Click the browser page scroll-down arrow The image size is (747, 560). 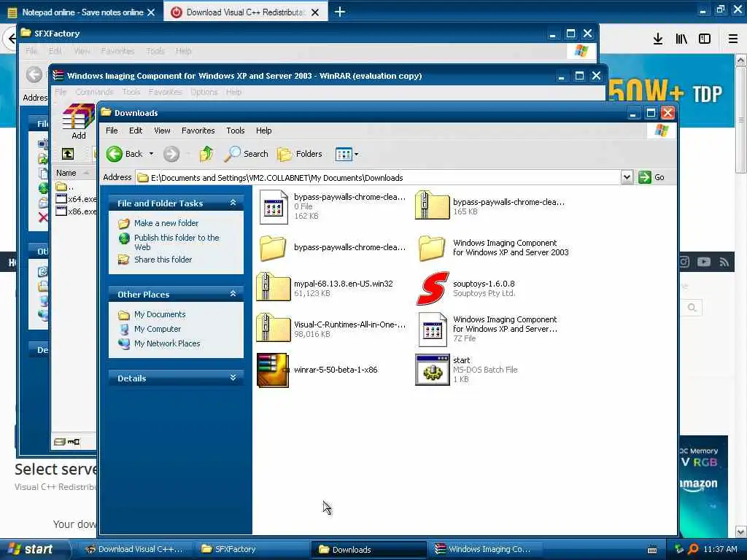point(741,531)
